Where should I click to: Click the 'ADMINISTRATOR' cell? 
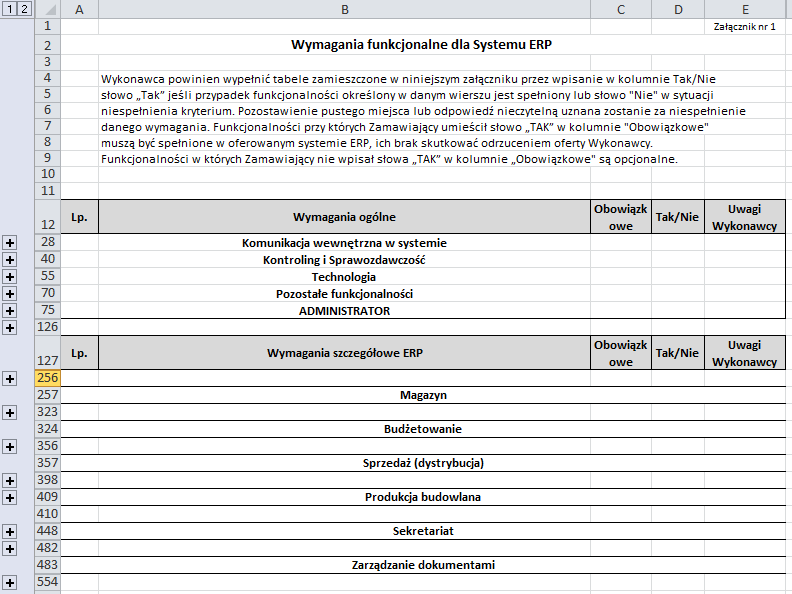(344, 311)
